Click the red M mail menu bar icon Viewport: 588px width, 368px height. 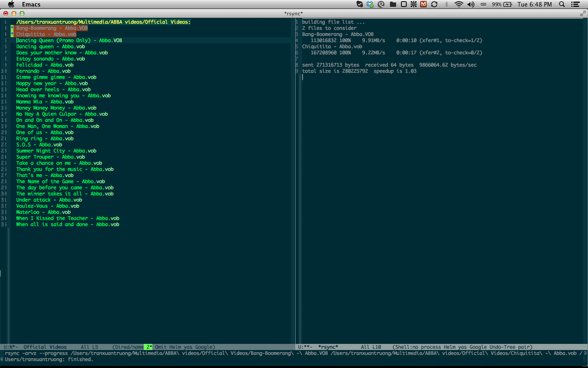pos(423,4)
